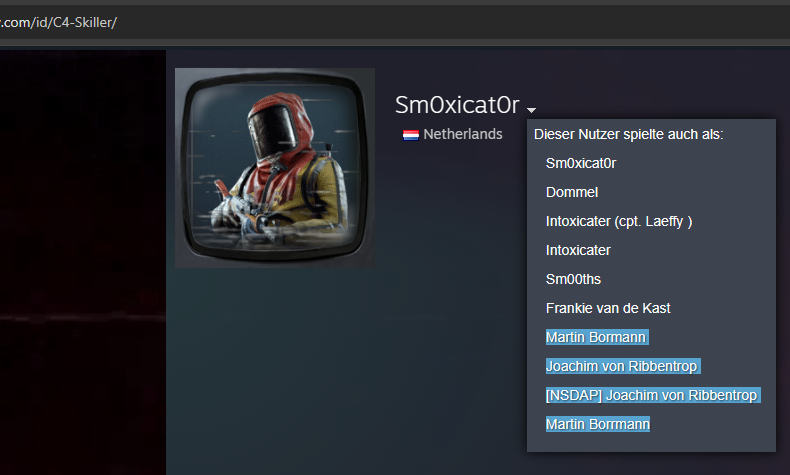Select Joachim von Ribbentrop alias without prefix
The height and width of the screenshot is (475, 790).
click(x=623, y=366)
